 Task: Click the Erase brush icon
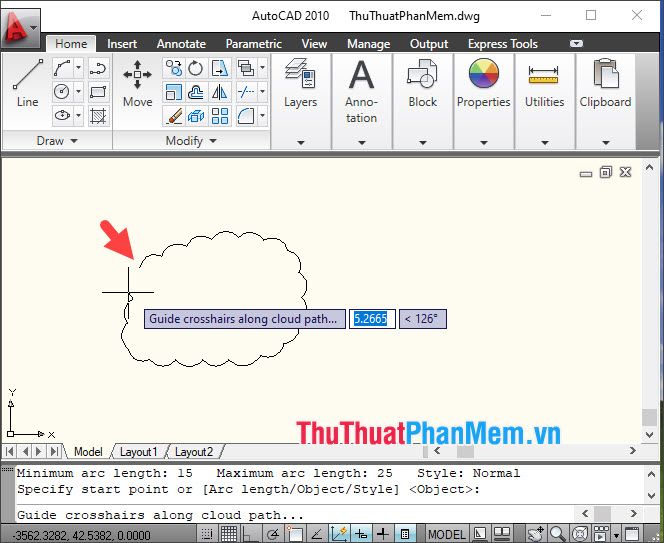click(x=174, y=115)
